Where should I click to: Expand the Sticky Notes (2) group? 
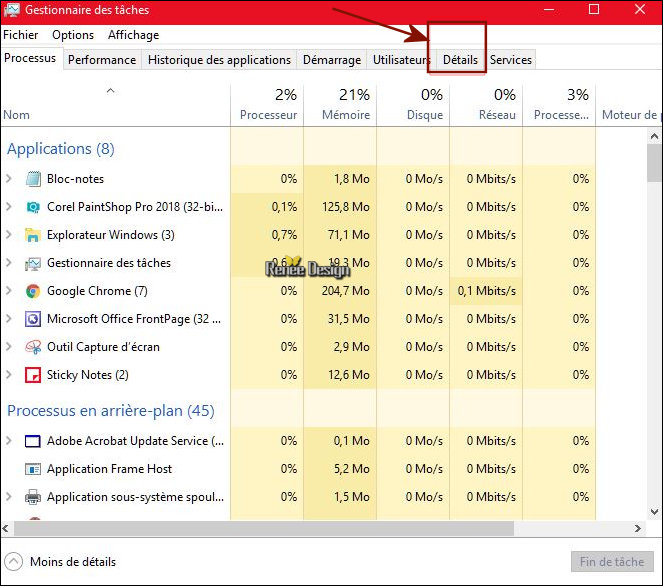pos(8,375)
